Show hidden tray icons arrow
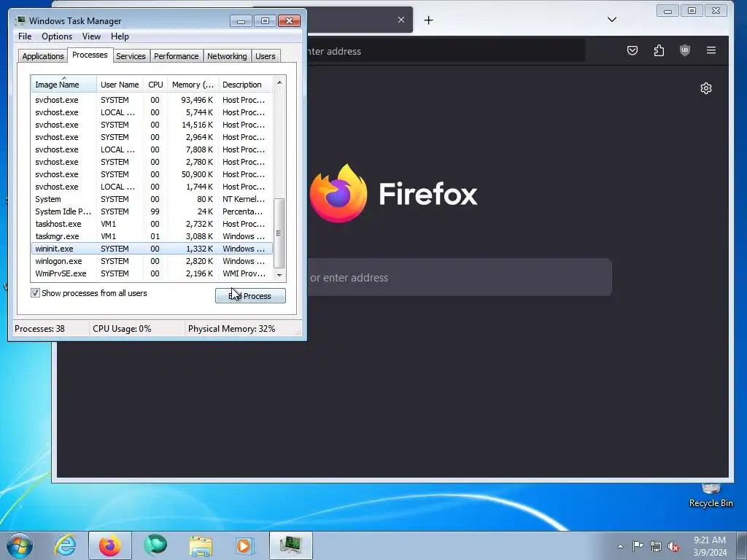The image size is (747, 560). pyautogui.click(x=620, y=546)
